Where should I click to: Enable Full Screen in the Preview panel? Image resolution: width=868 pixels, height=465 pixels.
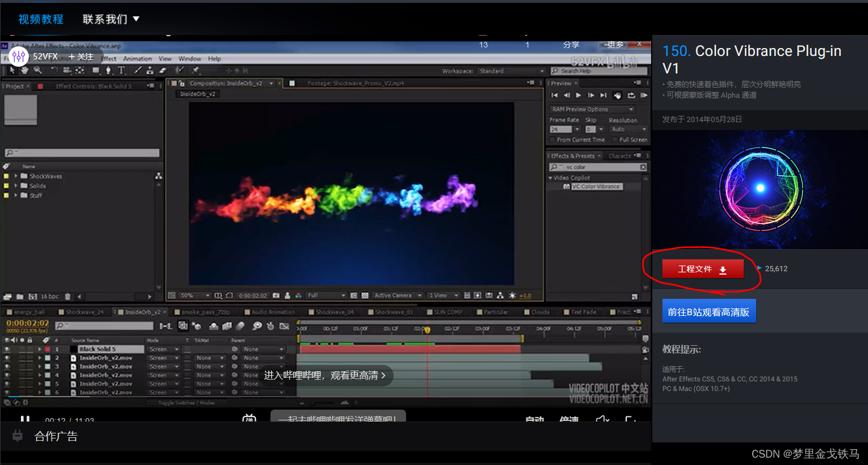pyautogui.click(x=614, y=140)
